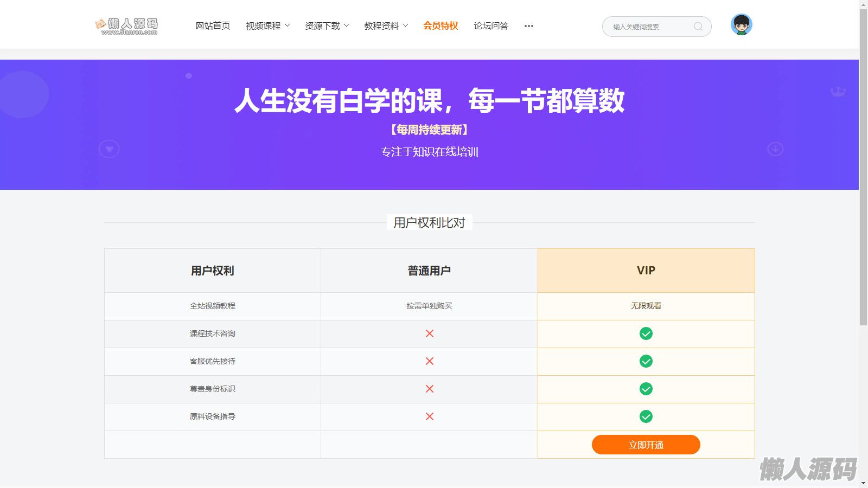Open 论坛问答 navigation item

point(491,26)
